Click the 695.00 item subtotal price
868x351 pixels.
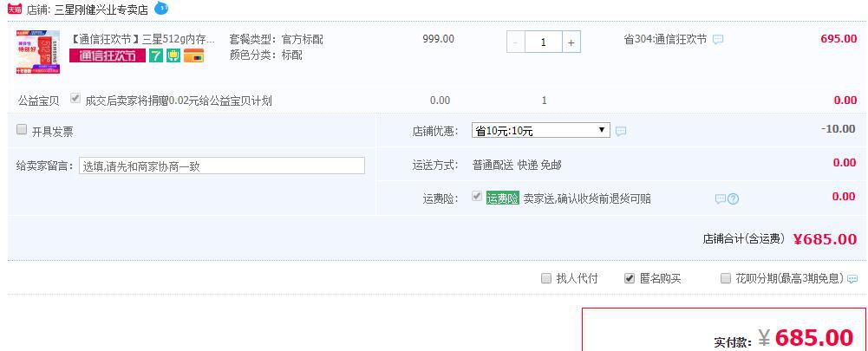pyautogui.click(x=839, y=39)
